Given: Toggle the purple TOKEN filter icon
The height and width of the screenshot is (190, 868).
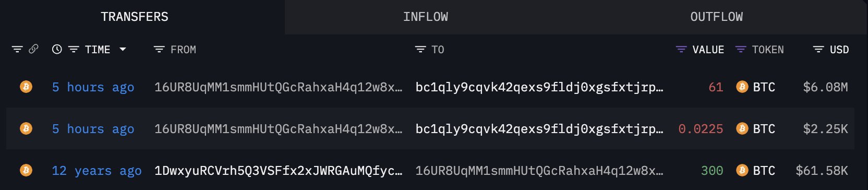Looking at the screenshot, I should 741,50.
